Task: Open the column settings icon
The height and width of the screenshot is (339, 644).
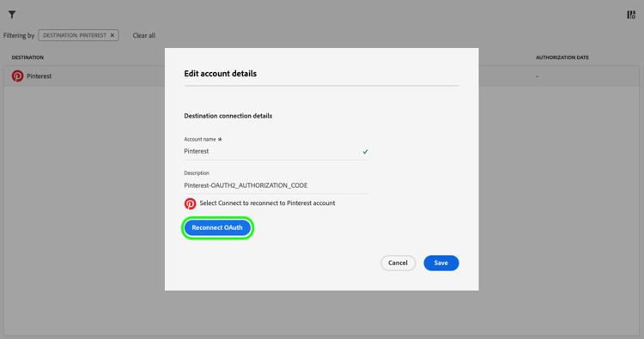Action: 631,15
